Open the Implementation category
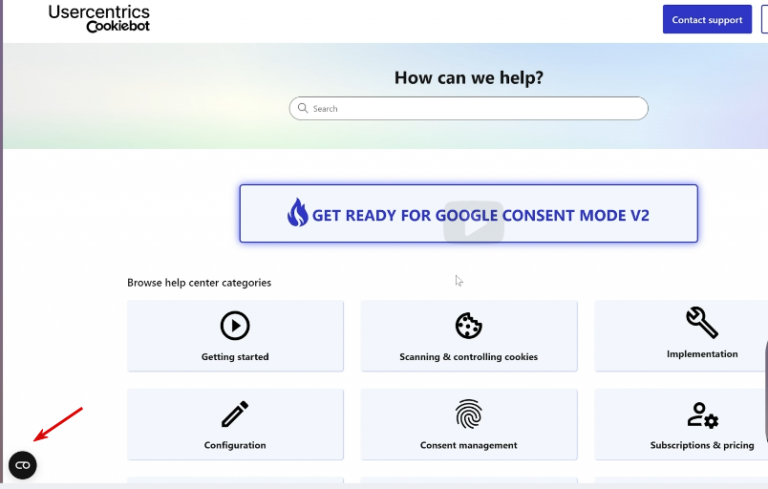 [x=681, y=336]
